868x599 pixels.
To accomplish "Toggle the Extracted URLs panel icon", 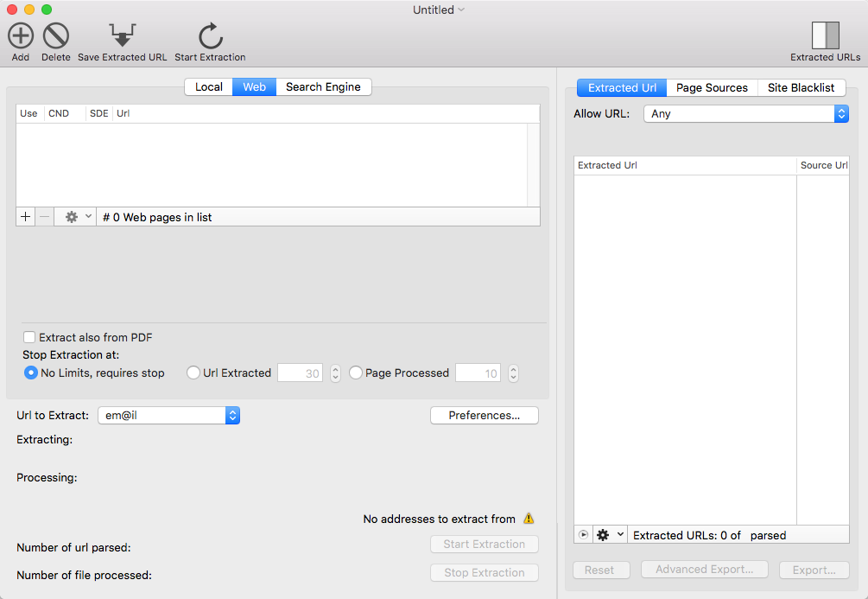I will point(826,35).
